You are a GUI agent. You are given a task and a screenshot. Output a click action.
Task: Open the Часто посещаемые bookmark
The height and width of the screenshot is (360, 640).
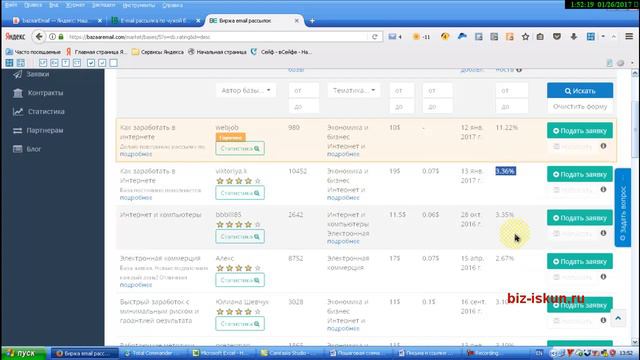[x=33, y=52]
